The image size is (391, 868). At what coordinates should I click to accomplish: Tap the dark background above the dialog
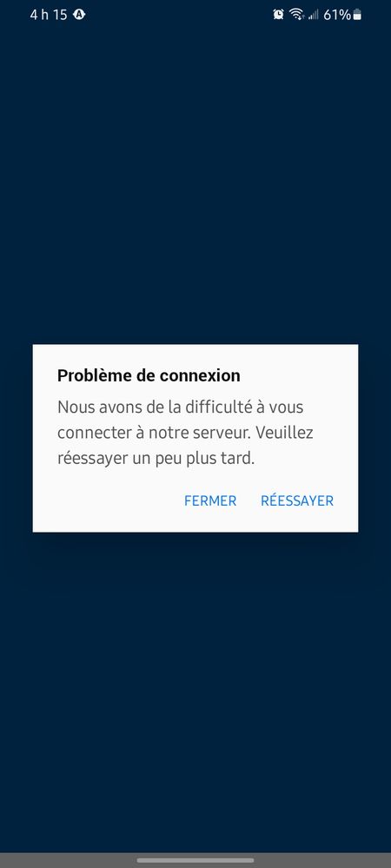(195, 182)
